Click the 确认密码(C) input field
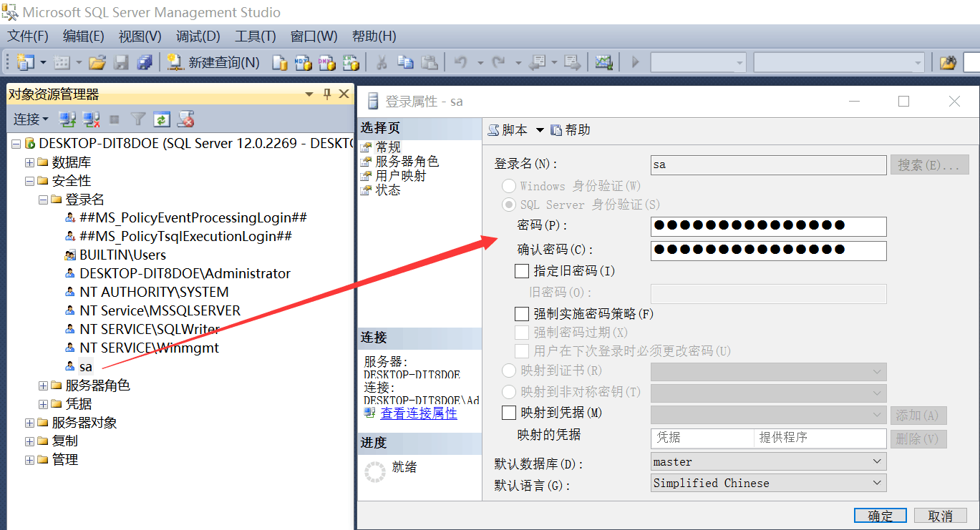Viewport: 980px width, 530px height. (x=769, y=250)
